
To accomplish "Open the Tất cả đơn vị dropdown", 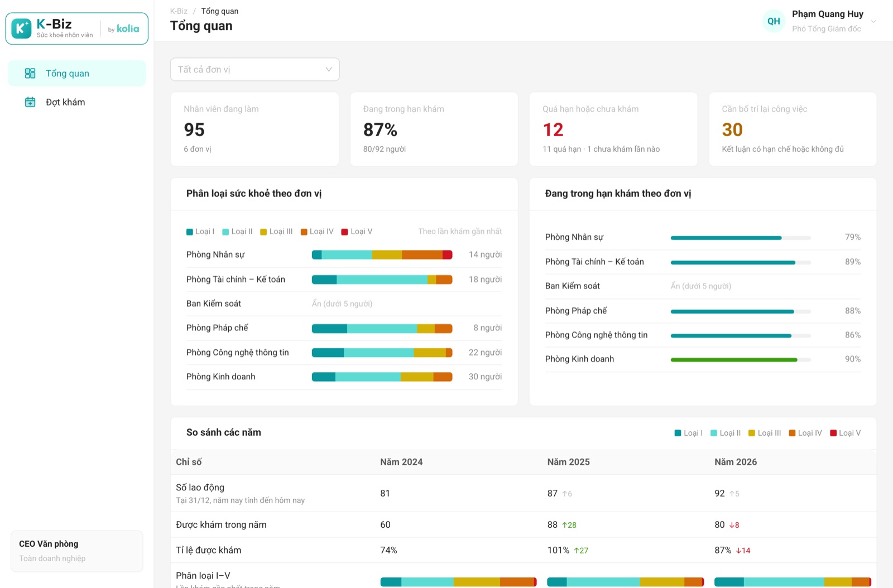I will tap(255, 69).
